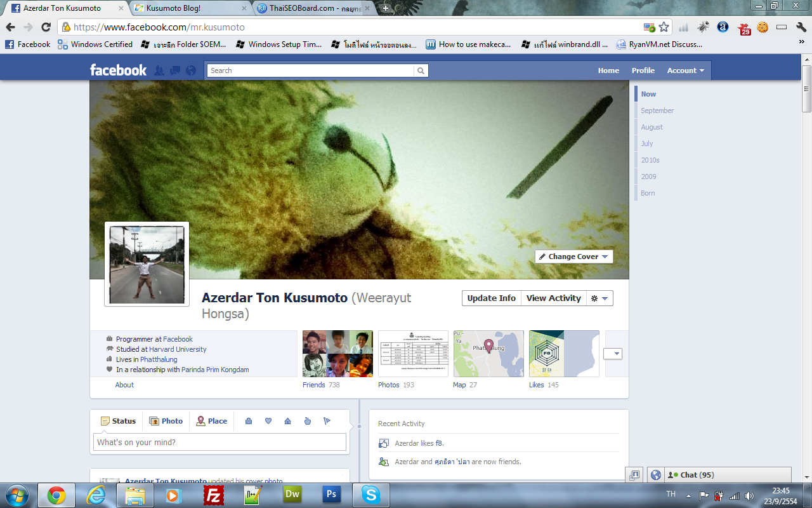Viewport: 812px width, 508px height.
Task: Open the Harvard University link
Action: click(x=178, y=349)
